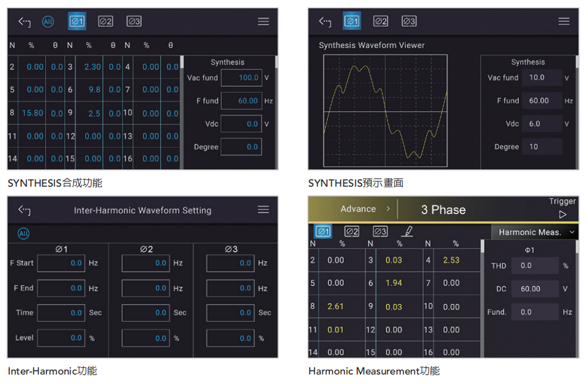This screenshot has width=588, height=384.
Task: Click the All phases icon next to Ø1 in the harmonic synthesis table panel
Action: coord(48,21)
